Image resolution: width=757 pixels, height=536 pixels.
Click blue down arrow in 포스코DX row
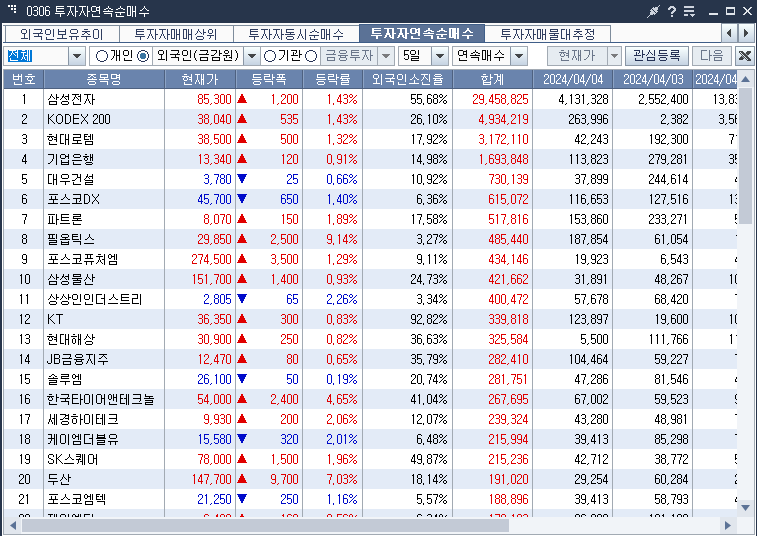[x=242, y=198]
